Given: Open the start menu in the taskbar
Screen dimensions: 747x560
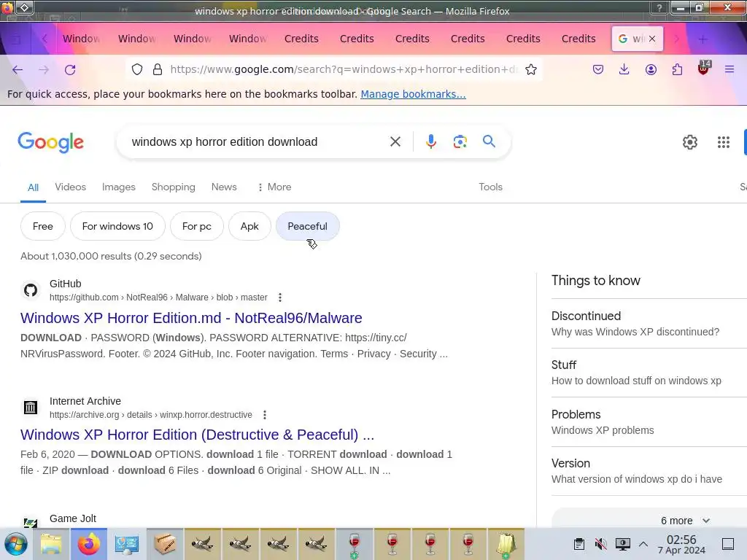Looking at the screenshot, I should coord(16,544).
